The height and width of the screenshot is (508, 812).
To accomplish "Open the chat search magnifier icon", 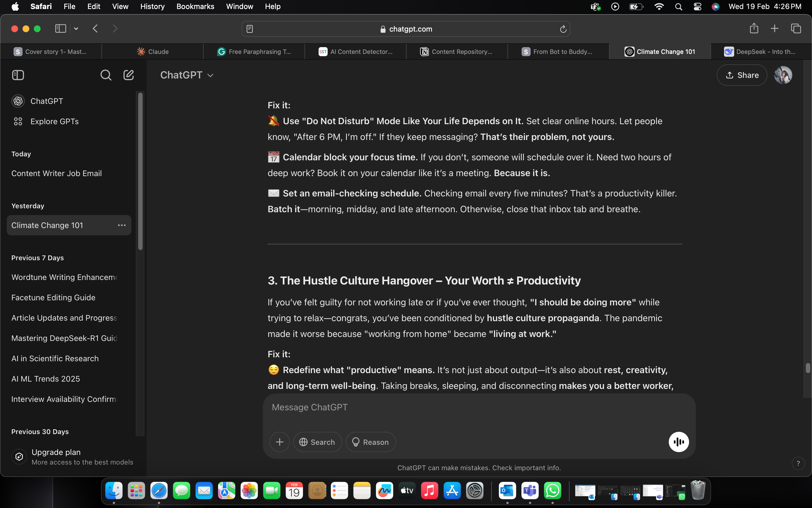I will (106, 75).
